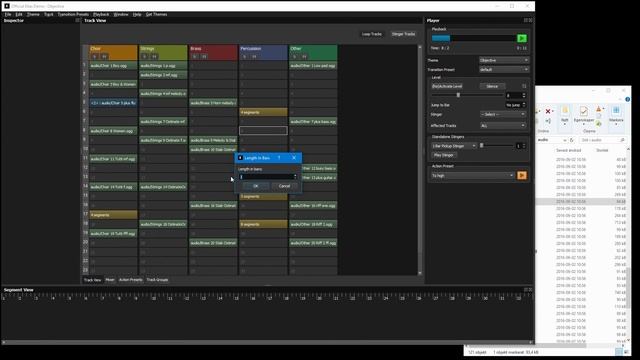
Task: Click the Length in bars input field
Action: click(266, 177)
